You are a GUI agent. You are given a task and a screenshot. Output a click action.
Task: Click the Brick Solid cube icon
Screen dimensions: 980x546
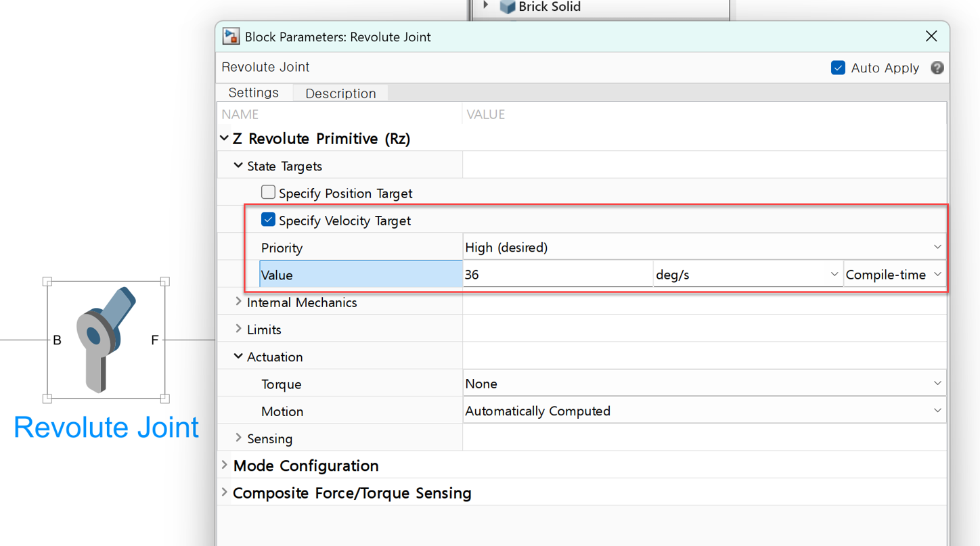(x=507, y=7)
